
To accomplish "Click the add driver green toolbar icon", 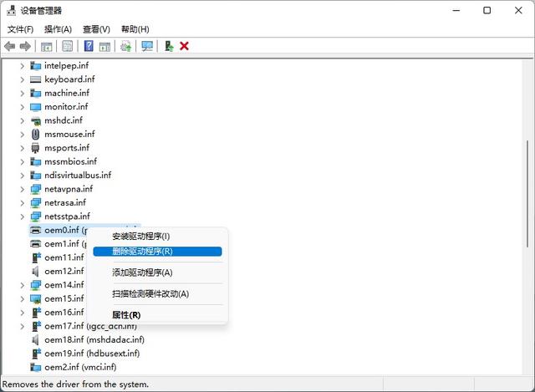I will (169, 46).
